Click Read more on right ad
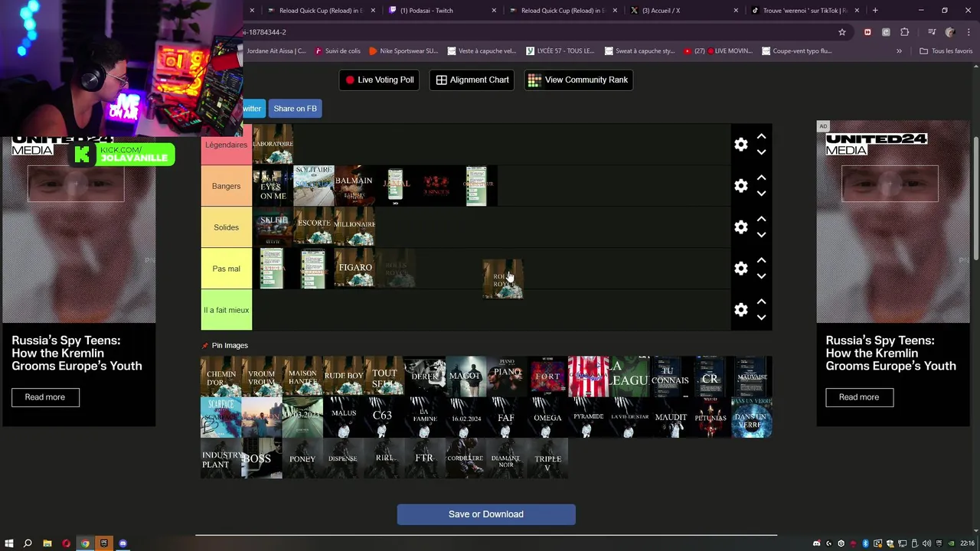The image size is (980, 551). tap(859, 397)
